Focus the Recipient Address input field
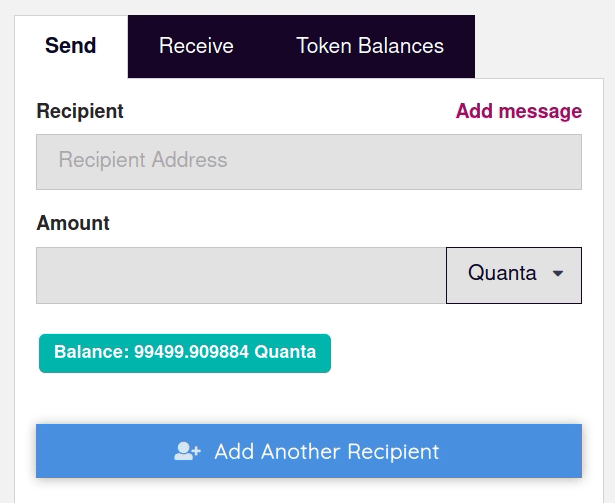 (x=309, y=162)
